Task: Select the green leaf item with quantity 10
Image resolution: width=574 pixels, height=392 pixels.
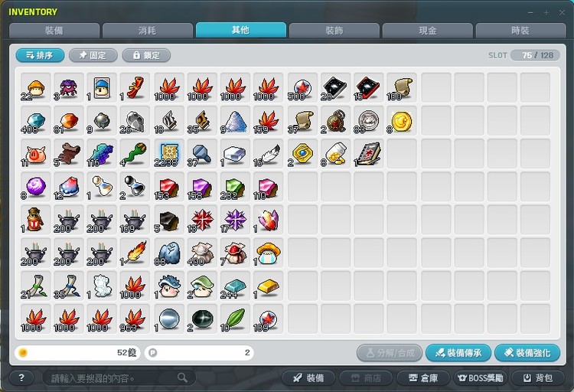Action: pyautogui.click(x=235, y=318)
